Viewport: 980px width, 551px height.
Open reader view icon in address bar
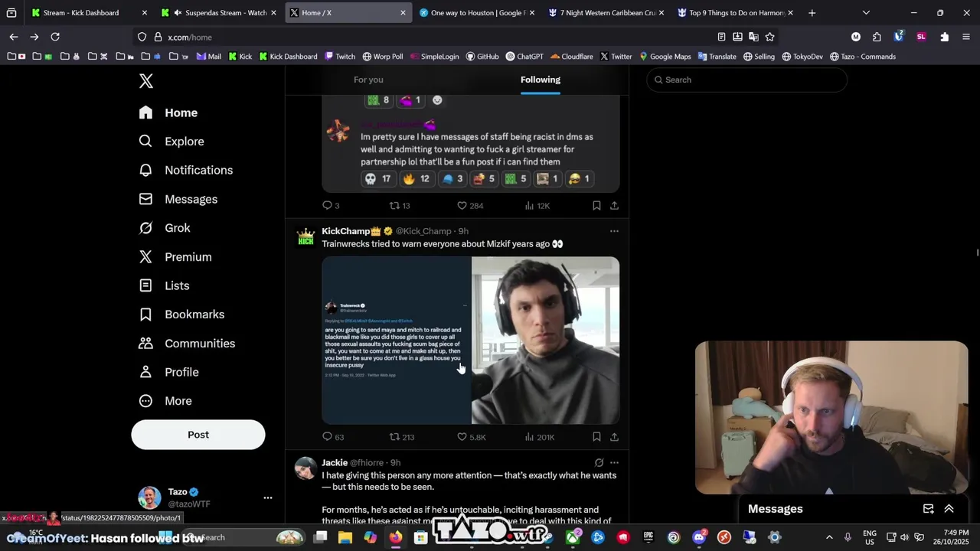click(x=721, y=37)
